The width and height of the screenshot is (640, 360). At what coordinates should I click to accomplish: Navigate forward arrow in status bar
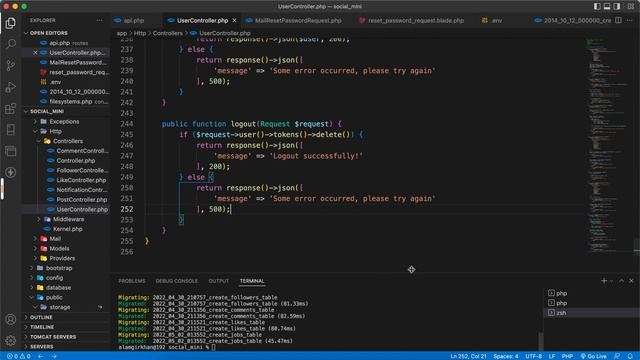pos(53,356)
